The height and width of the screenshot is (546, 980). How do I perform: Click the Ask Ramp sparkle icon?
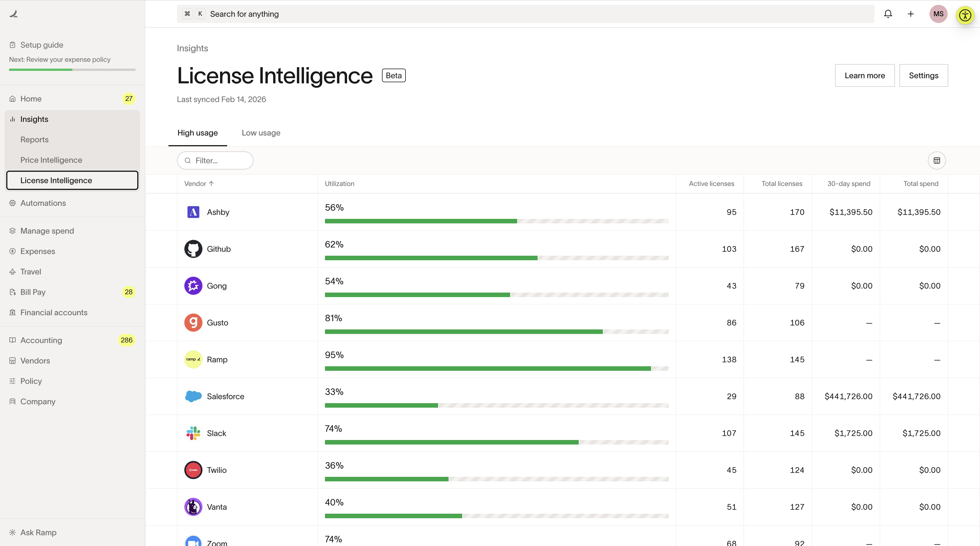pos(12,532)
